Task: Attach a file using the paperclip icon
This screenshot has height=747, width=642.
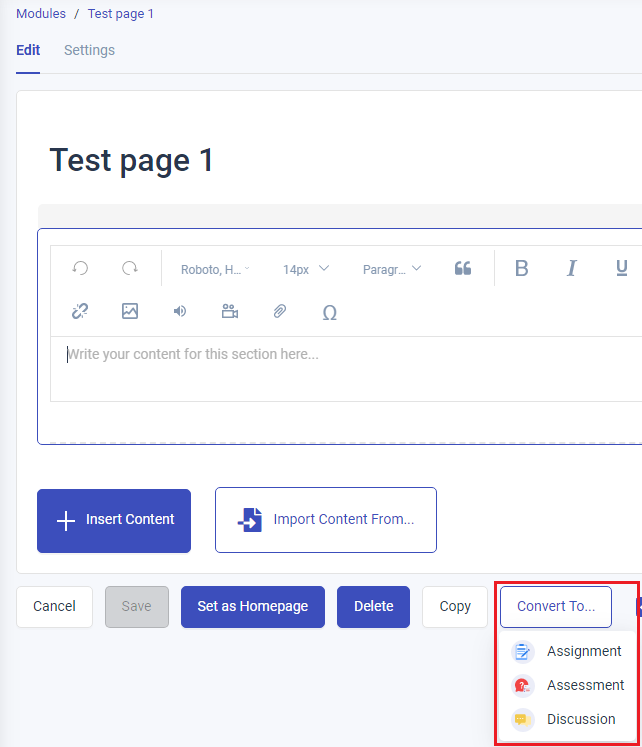Action: pyautogui.click(x=280, y=311)
